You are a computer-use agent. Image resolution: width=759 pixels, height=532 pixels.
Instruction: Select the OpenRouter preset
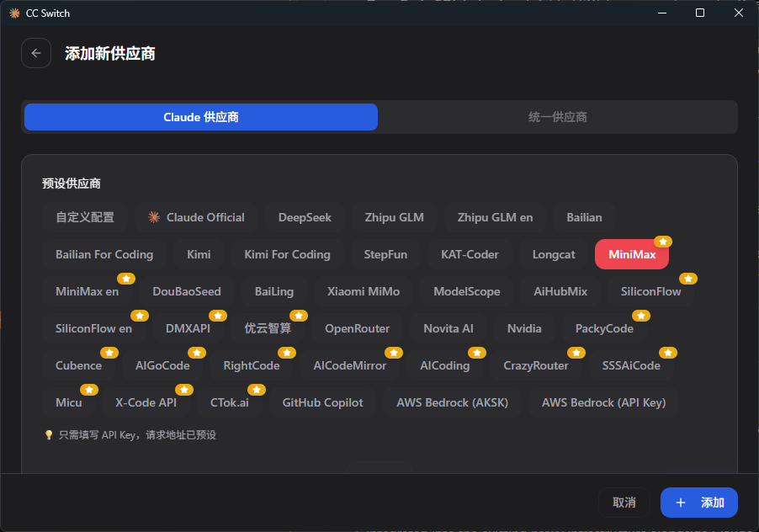357,328
